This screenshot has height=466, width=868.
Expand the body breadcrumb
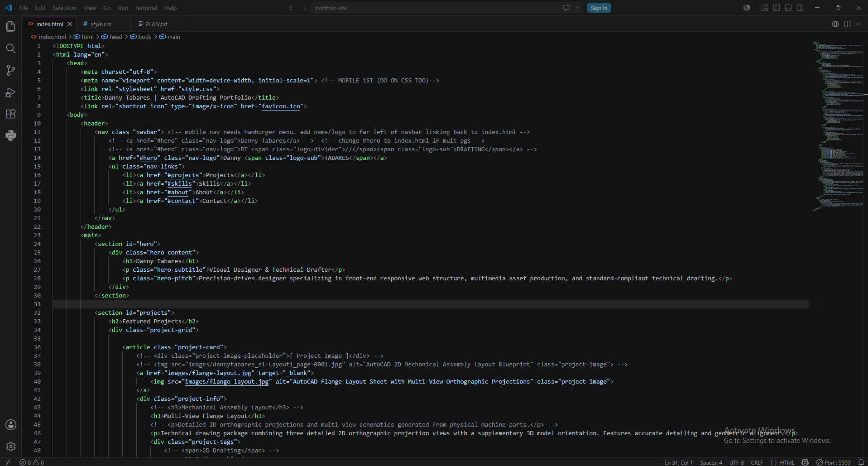pyautogui.click(x=141, y=37)
